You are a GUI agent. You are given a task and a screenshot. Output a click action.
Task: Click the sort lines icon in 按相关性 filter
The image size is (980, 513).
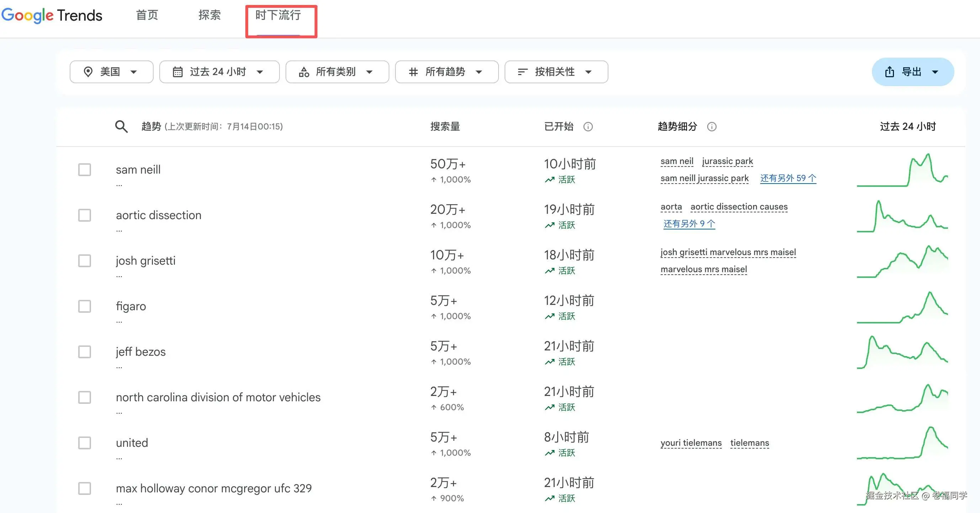[522, 72]
